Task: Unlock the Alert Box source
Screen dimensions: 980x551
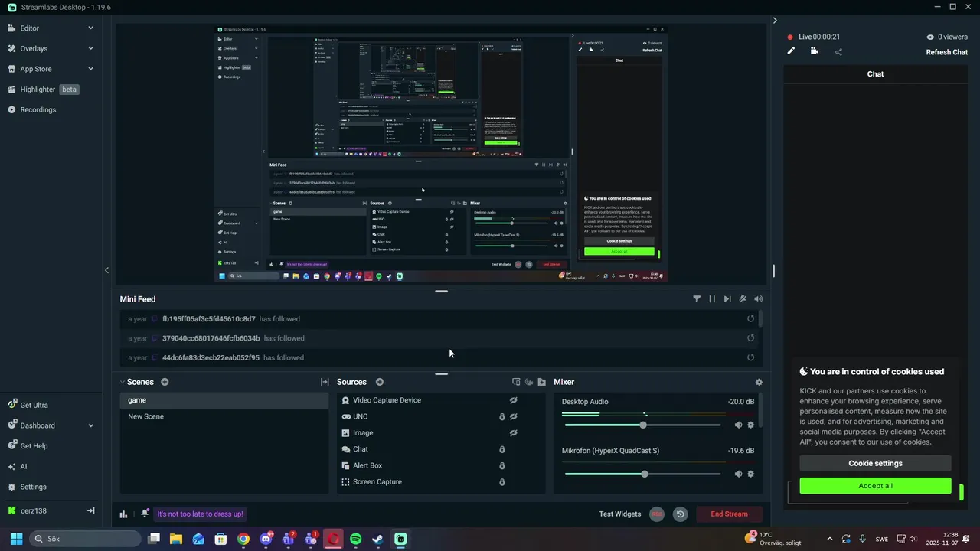Action: (x=502, y=465)
